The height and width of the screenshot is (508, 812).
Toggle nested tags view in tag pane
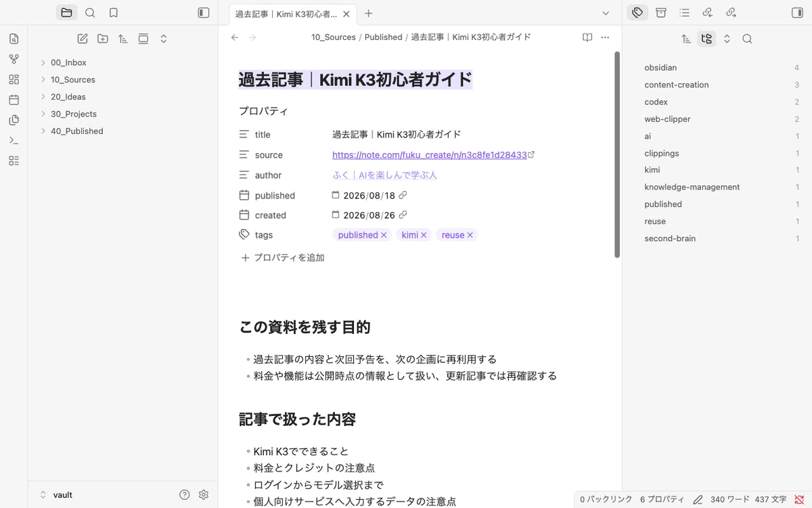point(706,39)
